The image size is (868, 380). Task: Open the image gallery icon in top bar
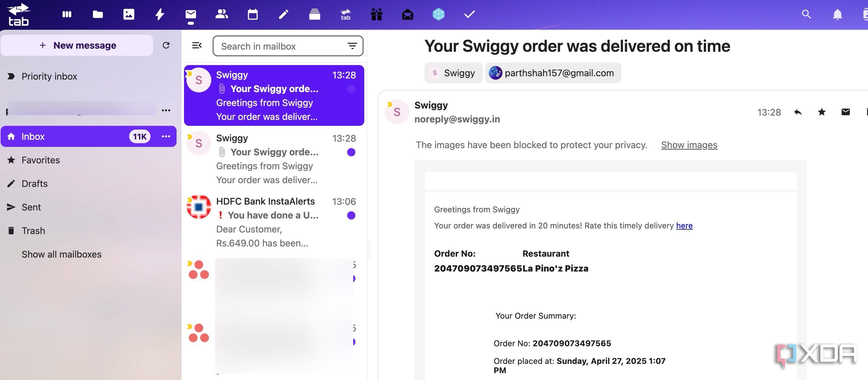[129, 14]
